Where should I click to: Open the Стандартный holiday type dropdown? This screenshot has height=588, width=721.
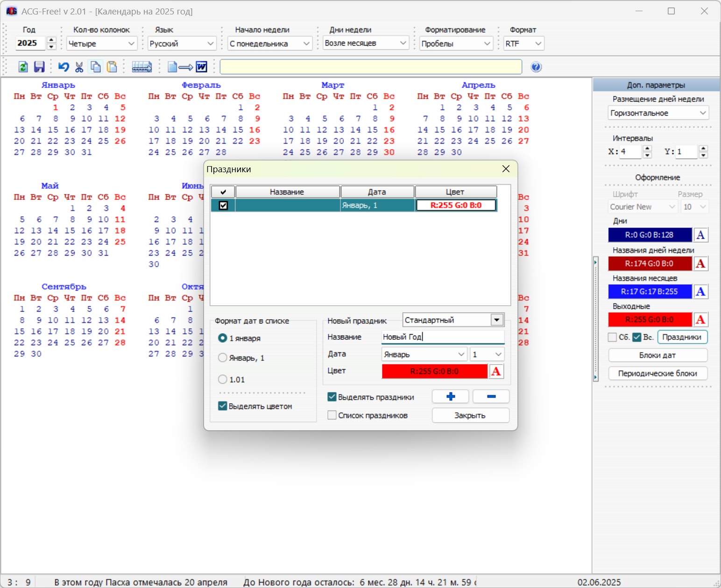click(497, 320)
